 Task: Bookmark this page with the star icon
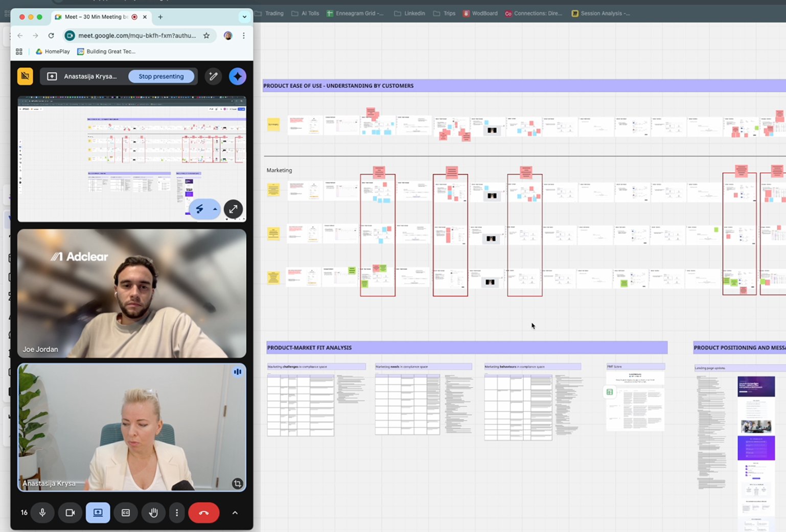pos(206,35)
